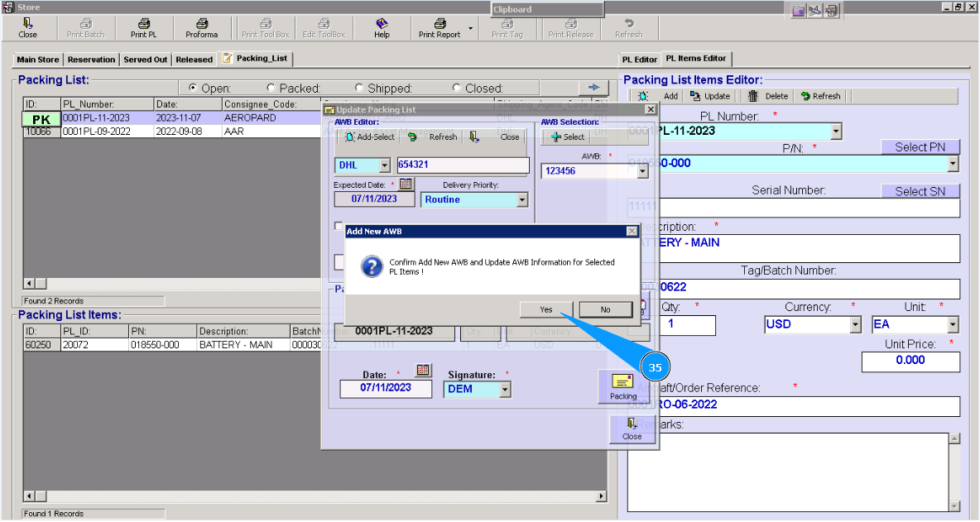This screenshot has height=522, width=980.
Task: Click Close in the AWB Editor toolbar
Action: tap(495, 136)
